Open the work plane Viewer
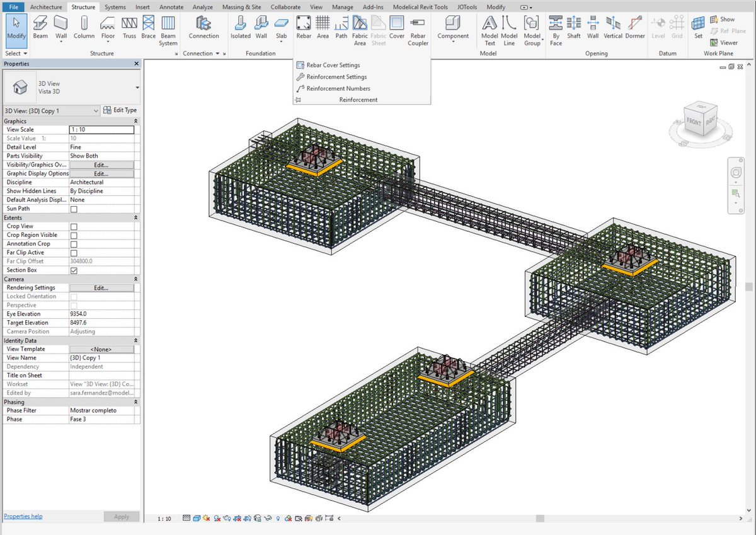This screenshot has height=535, width=756. [724, 43]
